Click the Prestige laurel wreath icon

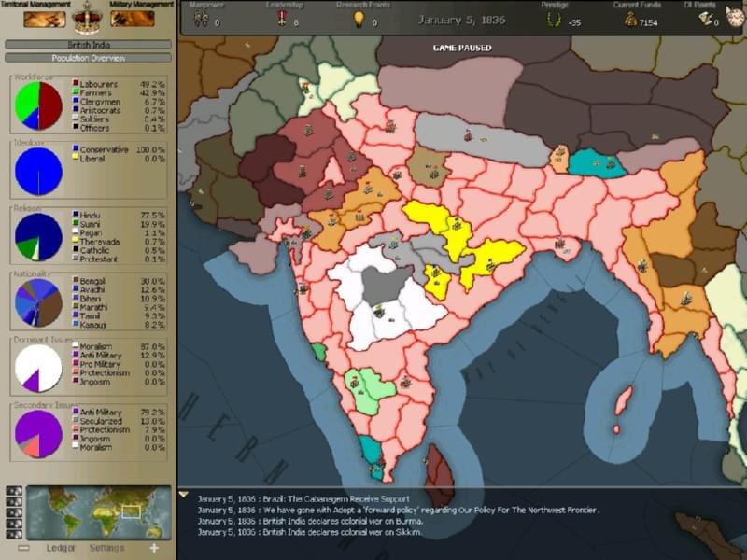click(554, 20)
